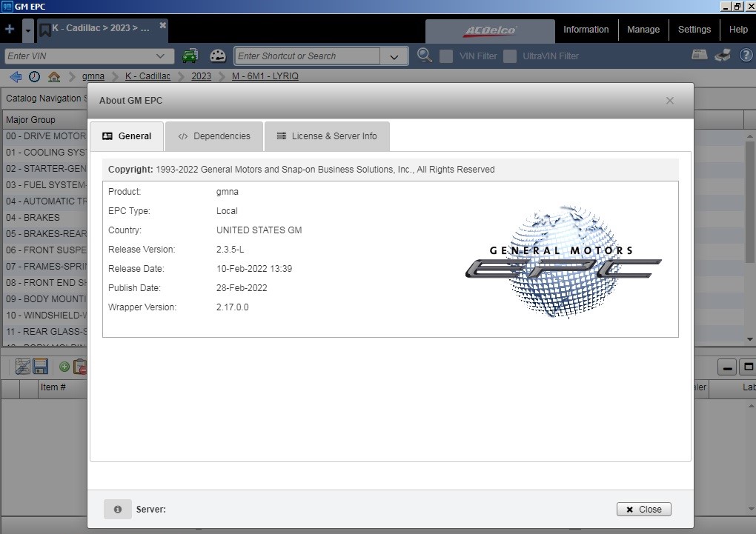This screenshot has width=756, height=534.
Task: Expand the Enter VIN dropdown
Action: (x=161, y=56)
